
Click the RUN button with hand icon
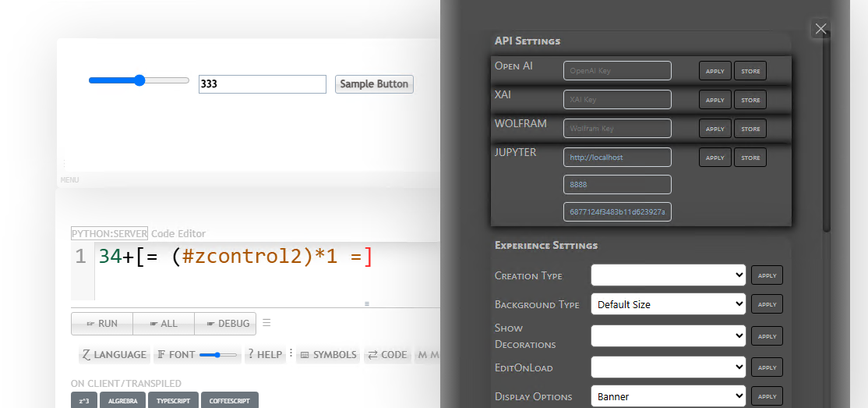coord(102,324)
